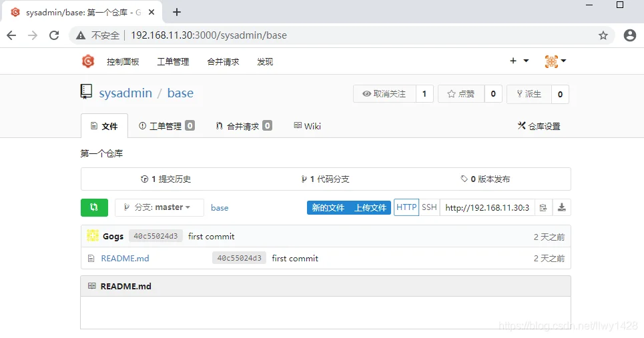Click the browser forward arrow
The height and width of the screenshot is (338, 644).
point(33,35)
